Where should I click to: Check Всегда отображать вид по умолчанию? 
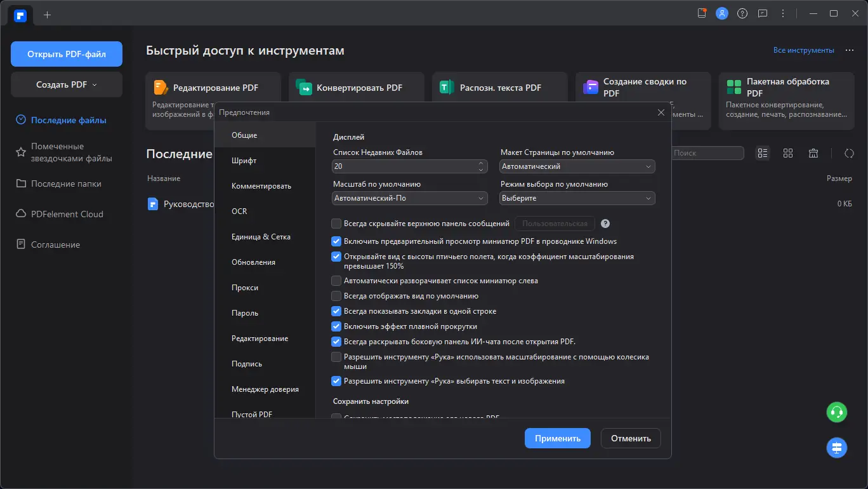pyautogui.click(x=337, y=296)
